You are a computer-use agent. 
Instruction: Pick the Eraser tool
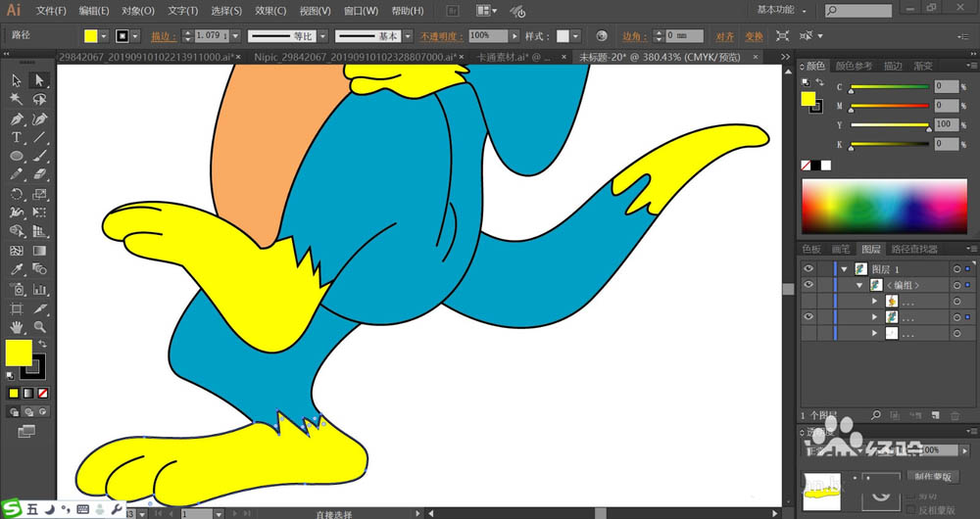pyautogui.click(x=39, y=175)
